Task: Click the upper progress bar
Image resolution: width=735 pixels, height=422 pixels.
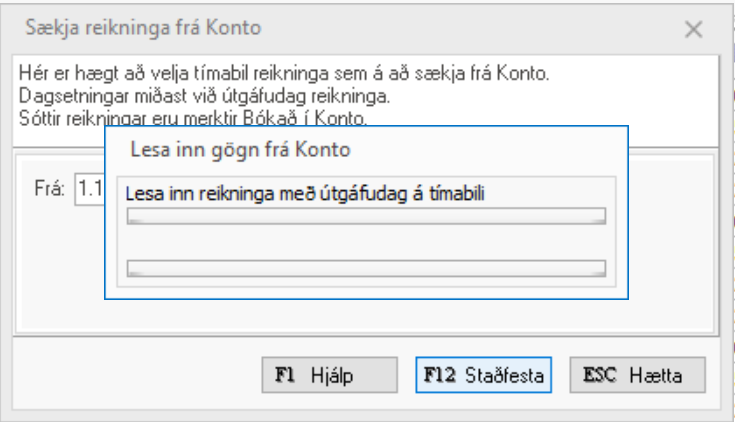Action: click(x=367, y=215)
